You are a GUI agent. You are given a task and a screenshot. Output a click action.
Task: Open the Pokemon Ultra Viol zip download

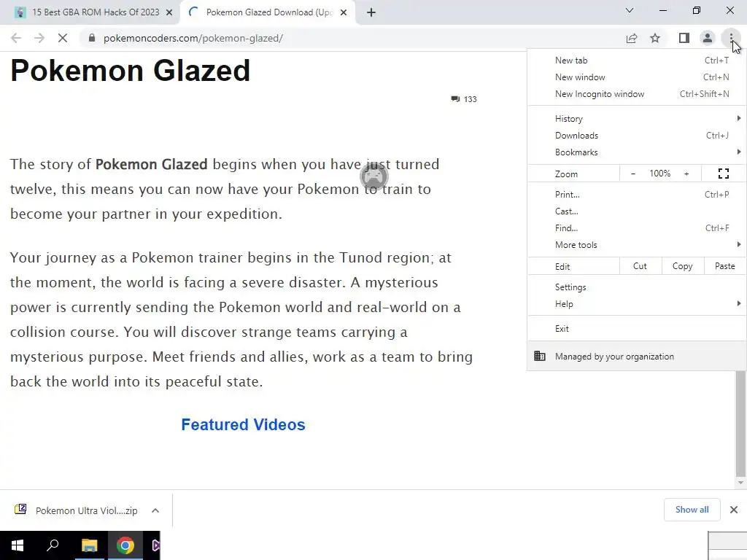[x=87, y=510]
